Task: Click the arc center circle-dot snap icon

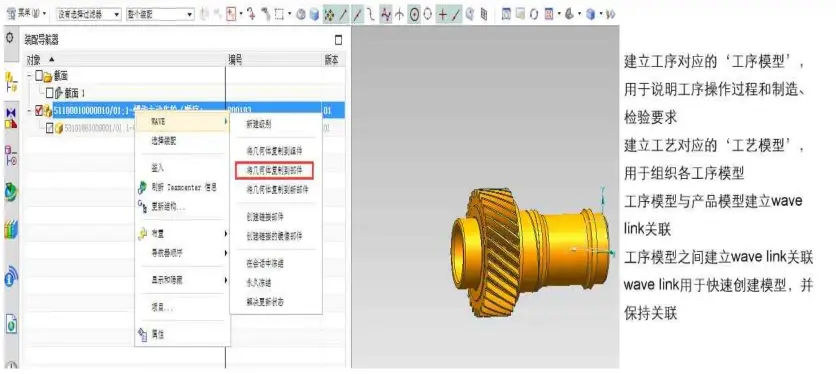Action: tap(414, 14)
